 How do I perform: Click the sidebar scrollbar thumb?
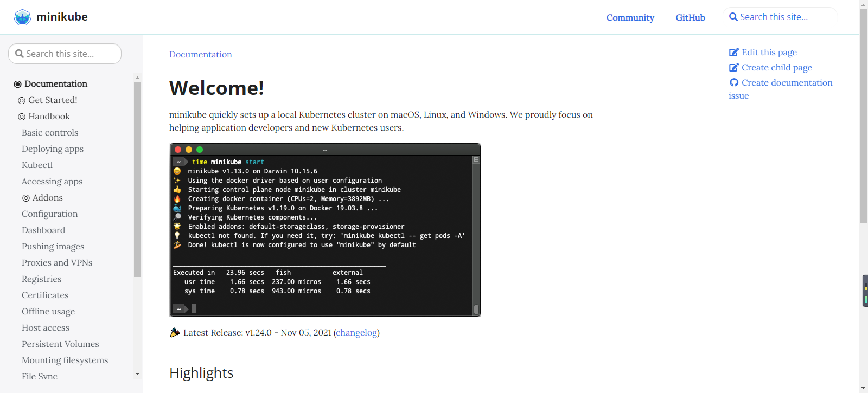point(137,179)
